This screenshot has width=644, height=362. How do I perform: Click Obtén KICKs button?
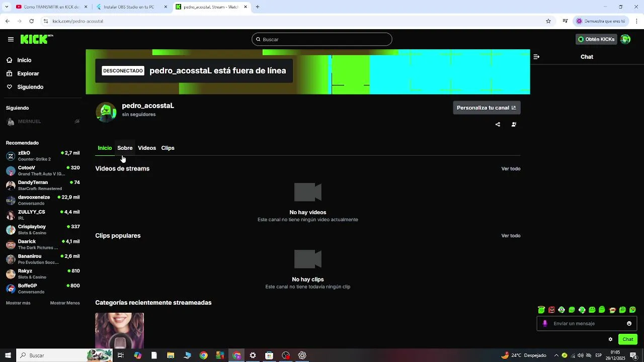coord(596,39)
